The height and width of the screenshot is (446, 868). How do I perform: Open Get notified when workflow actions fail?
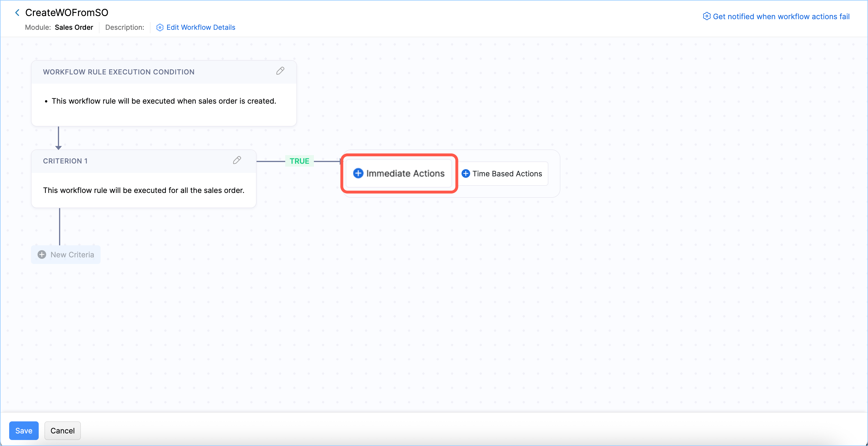(781, 17)
